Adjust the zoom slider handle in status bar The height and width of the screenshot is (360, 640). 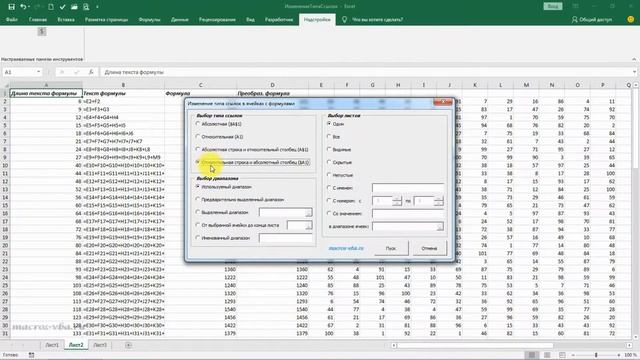point(596,355)
